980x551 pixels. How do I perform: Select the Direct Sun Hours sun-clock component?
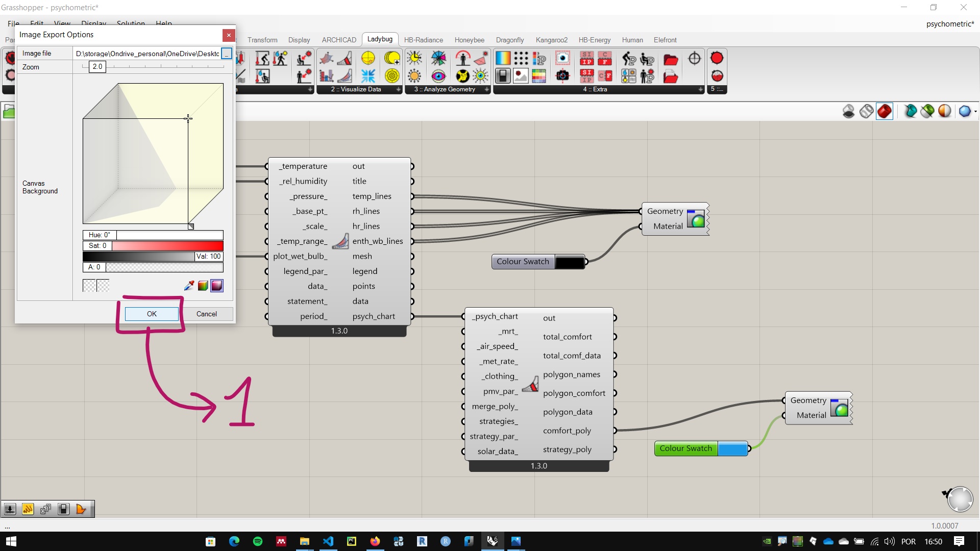coord(414,58)
